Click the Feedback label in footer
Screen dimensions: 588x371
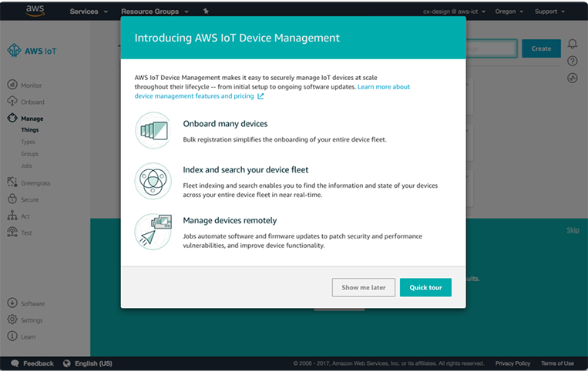[x=39, y=363]
